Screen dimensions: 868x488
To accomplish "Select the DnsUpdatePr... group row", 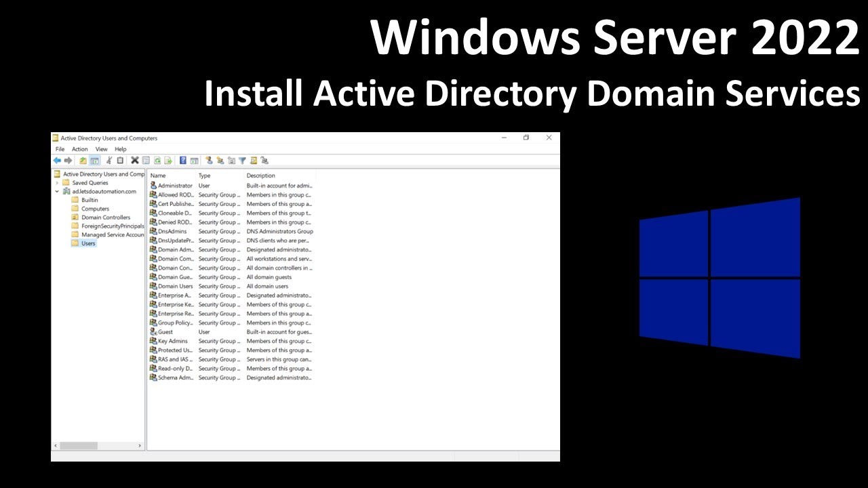I will pyautogui.click(x=231, y=241).
